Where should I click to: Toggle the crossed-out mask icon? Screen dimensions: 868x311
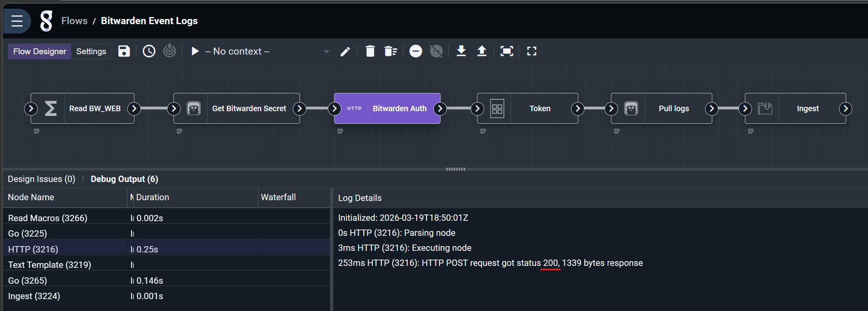pyautogui.click(x=436, y=51)
